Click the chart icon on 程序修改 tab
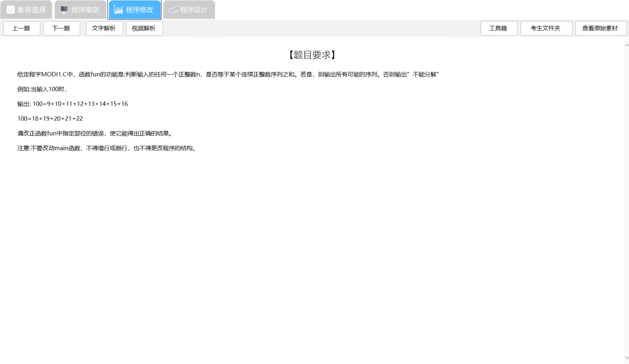 pos(118,10)
